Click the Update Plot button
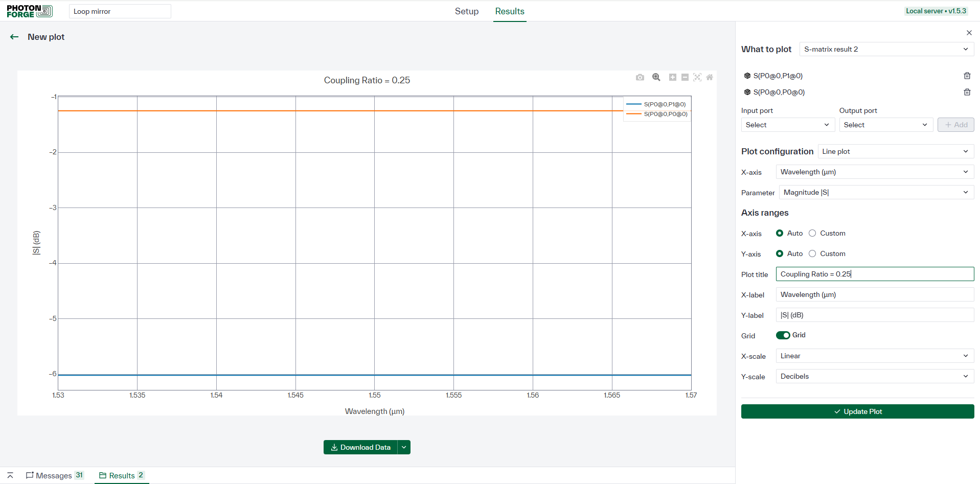The image size is (980, 484). click(x=857, y=411)
